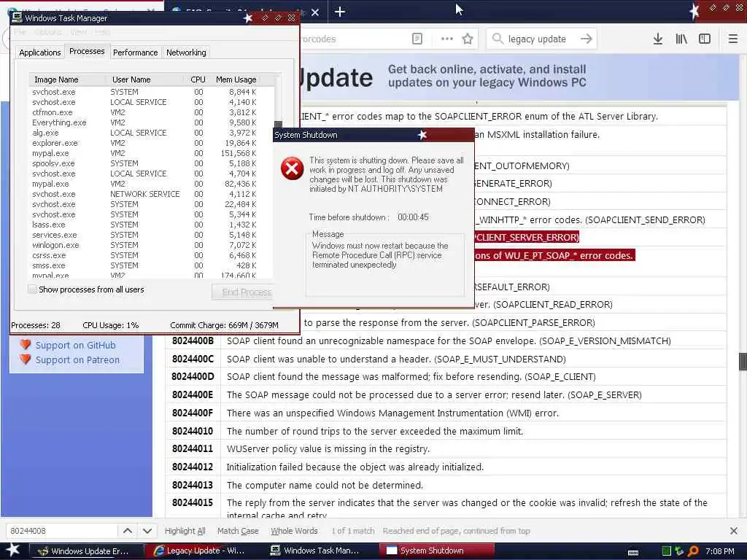The image size is (747, 560).
Task: Click error code 80244013 cell
Action: [x=193, y=485]
